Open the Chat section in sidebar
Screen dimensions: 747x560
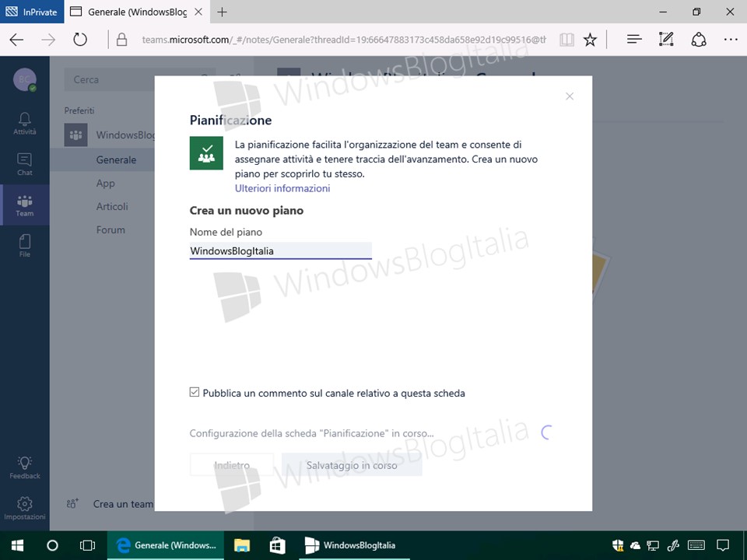25,164
